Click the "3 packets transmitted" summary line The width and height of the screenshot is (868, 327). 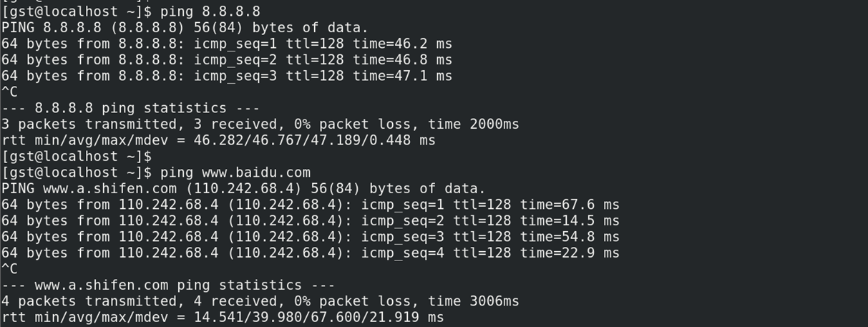[x=260, y=125]
